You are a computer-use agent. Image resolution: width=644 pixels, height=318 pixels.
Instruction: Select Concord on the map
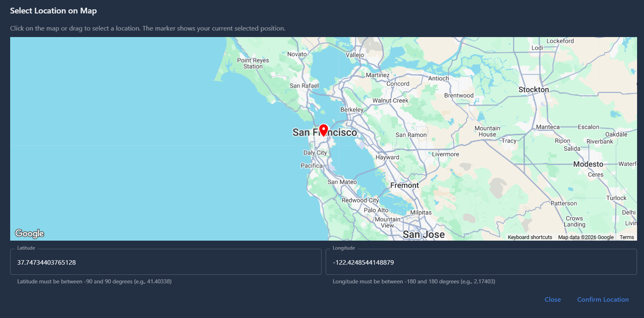(x=398, y=84)
